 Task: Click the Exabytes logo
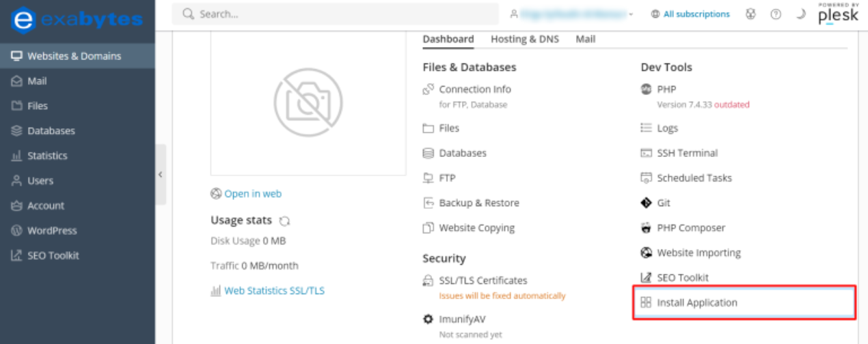tap(77, 19)
